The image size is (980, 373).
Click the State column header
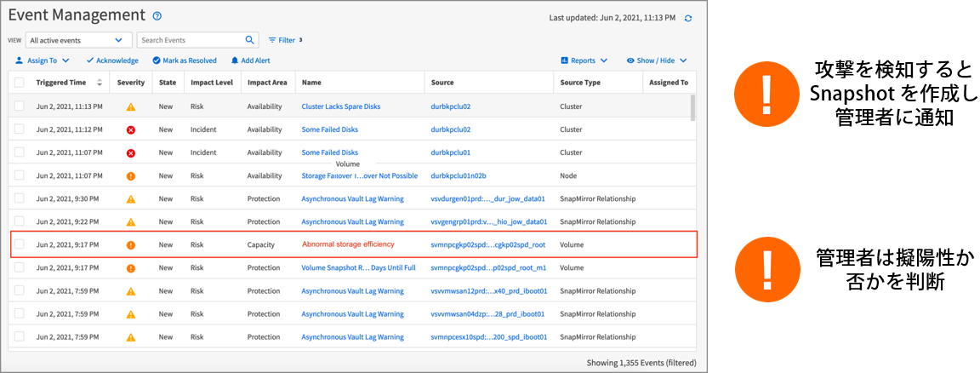coord(168,83)
